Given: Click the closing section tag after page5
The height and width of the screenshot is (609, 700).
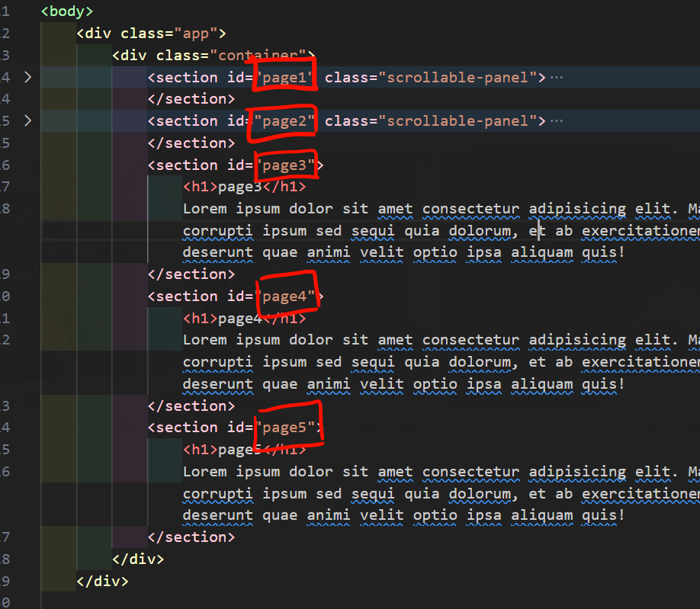Looking at the screenshot, I should pyautogui.click(x=191, y=537).
